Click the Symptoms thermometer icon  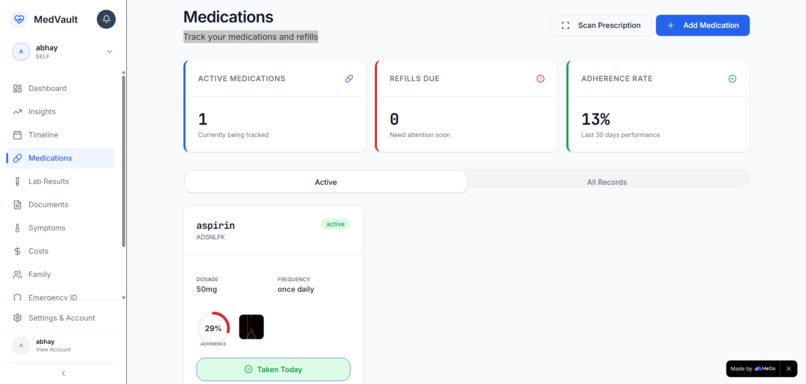pos(17,228)
